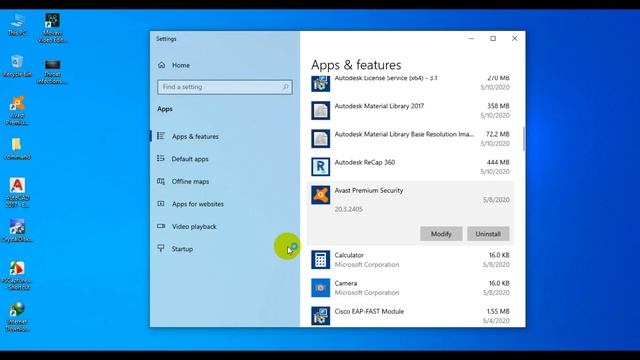Screen dimensions: 640x360
Task: Click the Apps & features sidebar icon
Action: click(x=161, y=136)
